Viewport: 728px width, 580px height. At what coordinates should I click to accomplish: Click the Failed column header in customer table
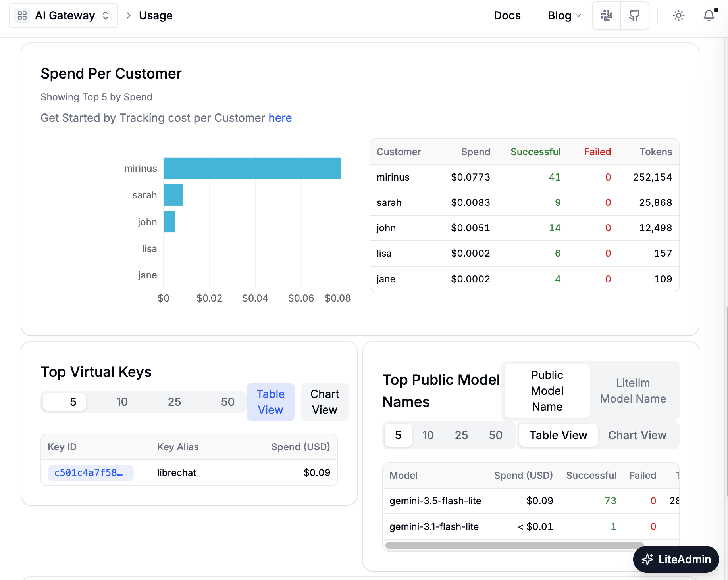[597, 152]
